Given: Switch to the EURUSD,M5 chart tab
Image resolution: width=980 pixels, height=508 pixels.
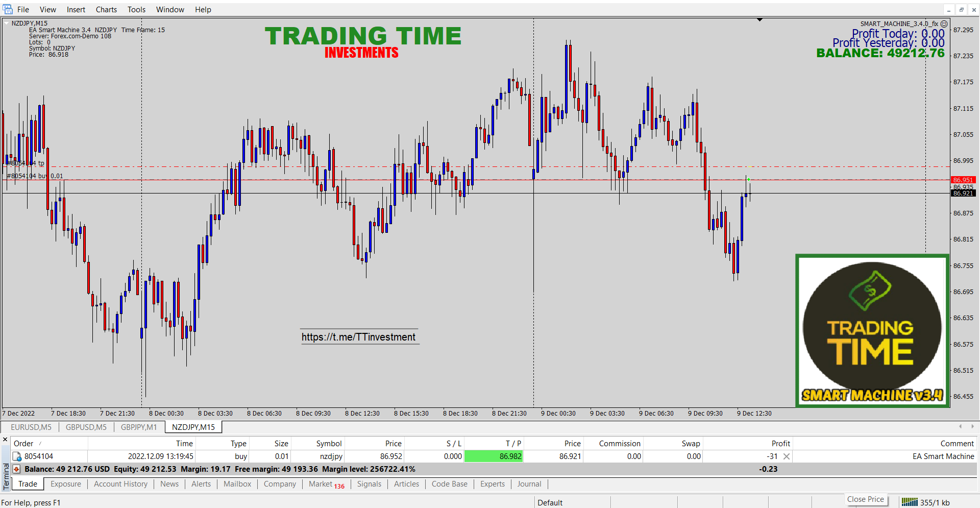Looking at the screenshot, I should 31,427.
